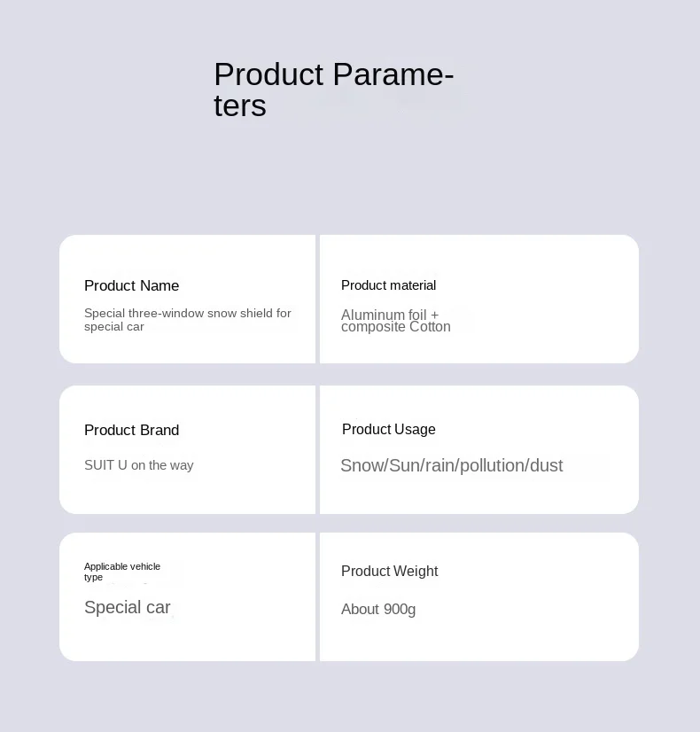700x732 pixels.
Task: Click the SUIT U on the way text
Action: pyautogui.click(x=138, y=465)
